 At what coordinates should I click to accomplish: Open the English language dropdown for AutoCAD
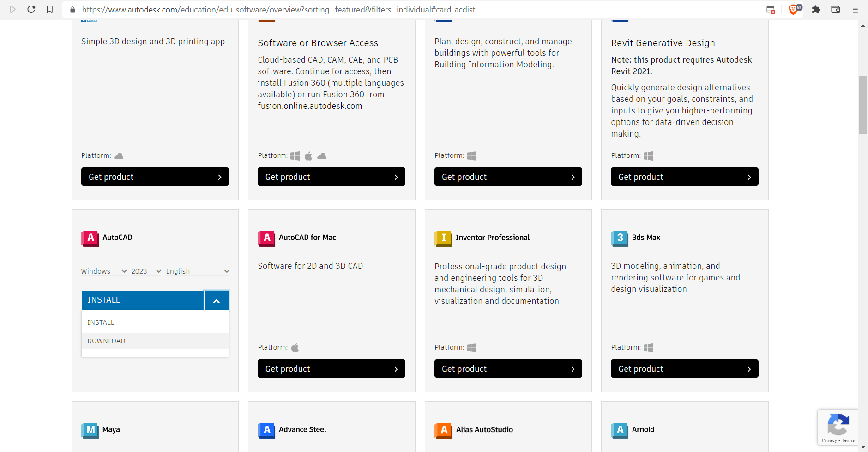198,271
